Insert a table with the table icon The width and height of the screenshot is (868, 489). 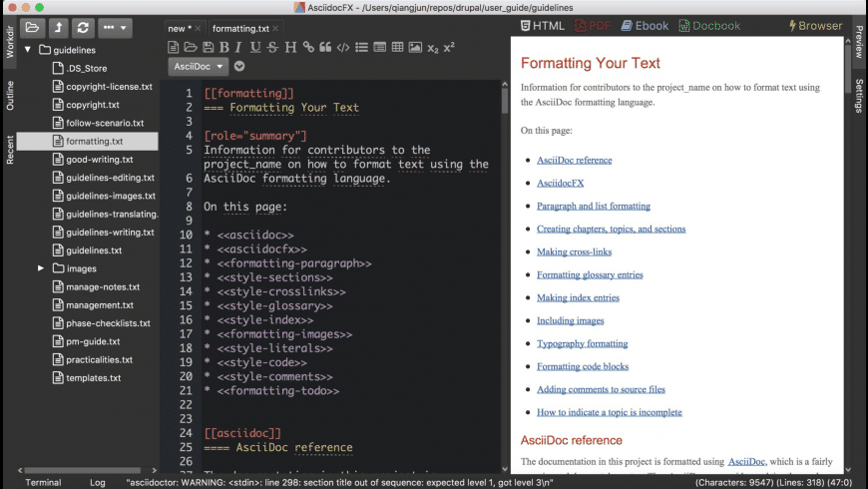(x=397, y=47)
